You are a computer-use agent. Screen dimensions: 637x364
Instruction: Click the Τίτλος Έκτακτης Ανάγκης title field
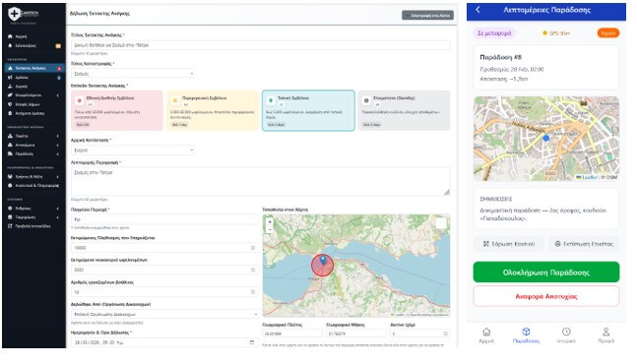pyautogui.click(x=260, y=45)
